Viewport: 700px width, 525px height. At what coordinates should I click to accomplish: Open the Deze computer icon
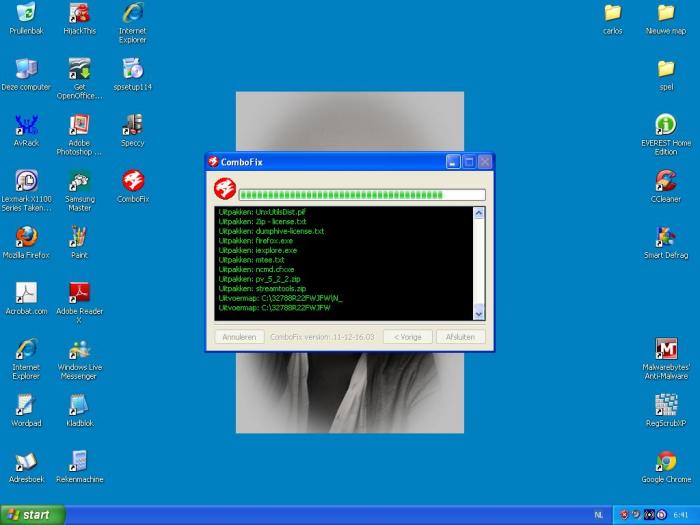(x=26, y=75)
